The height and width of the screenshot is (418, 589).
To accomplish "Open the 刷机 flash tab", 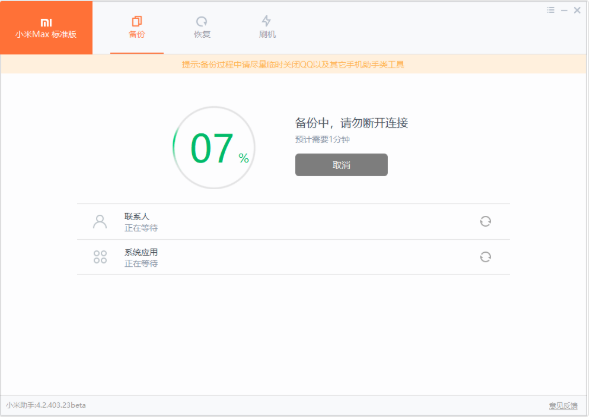I will pos(267,27).
